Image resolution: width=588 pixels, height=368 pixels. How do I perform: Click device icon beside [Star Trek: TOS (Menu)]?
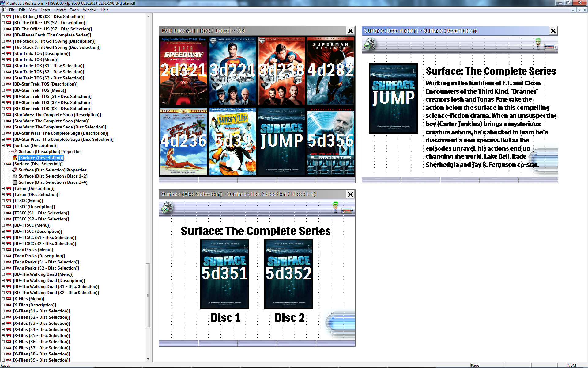(9, 59)
